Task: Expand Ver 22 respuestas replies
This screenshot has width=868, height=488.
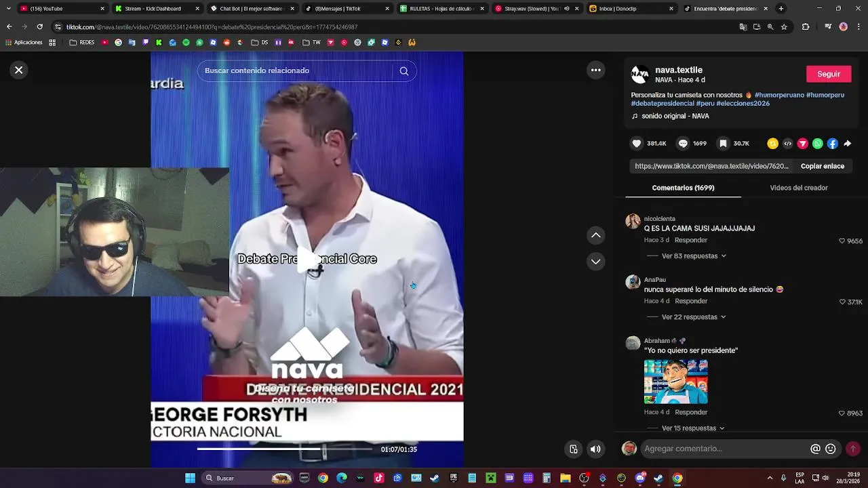Action: click(694, 317)
